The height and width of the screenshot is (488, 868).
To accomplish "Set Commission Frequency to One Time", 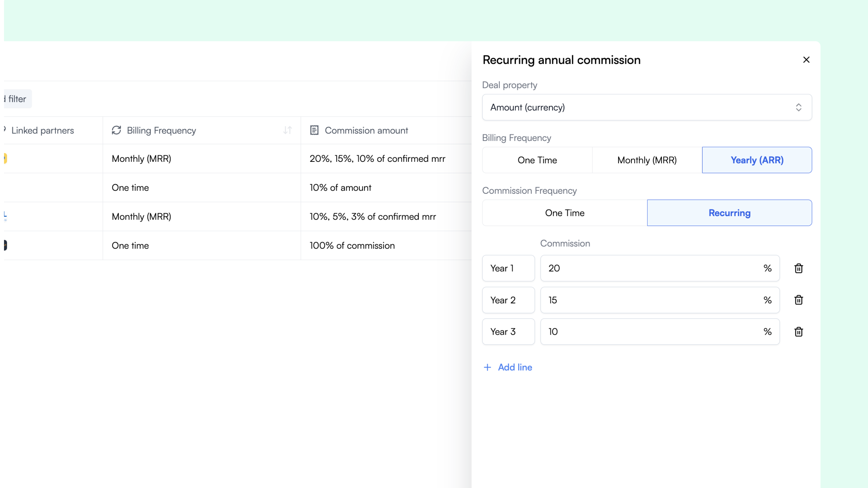I will point(564,213).
